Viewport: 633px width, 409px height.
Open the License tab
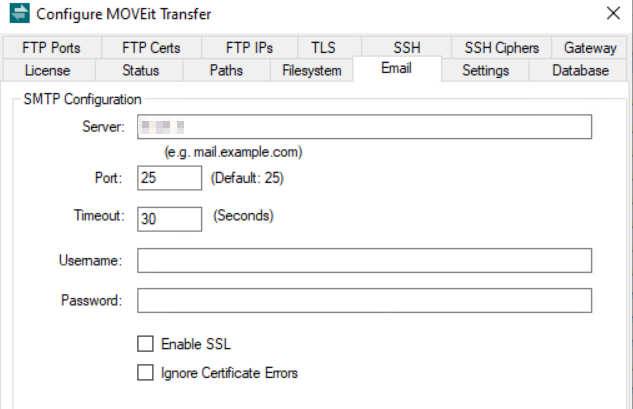[x=48, y=70]
